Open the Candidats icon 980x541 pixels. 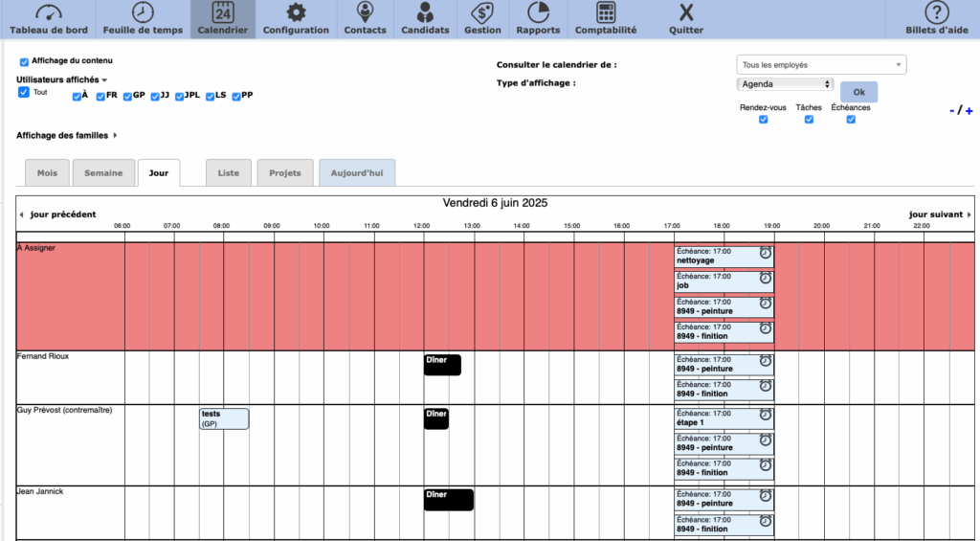click(x=425, y=13)
